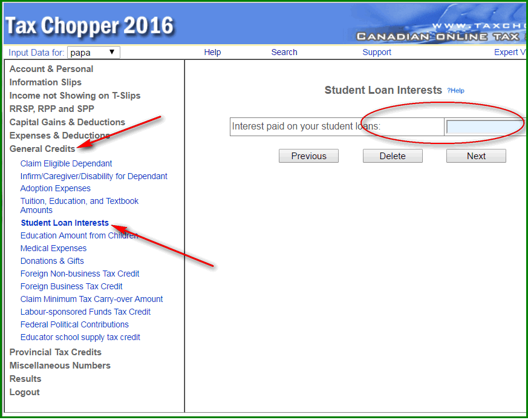The width and height of the screenshot is (528, 420).
Task: Open Claim Eligible Dependant page
Action: click(66, 163)
